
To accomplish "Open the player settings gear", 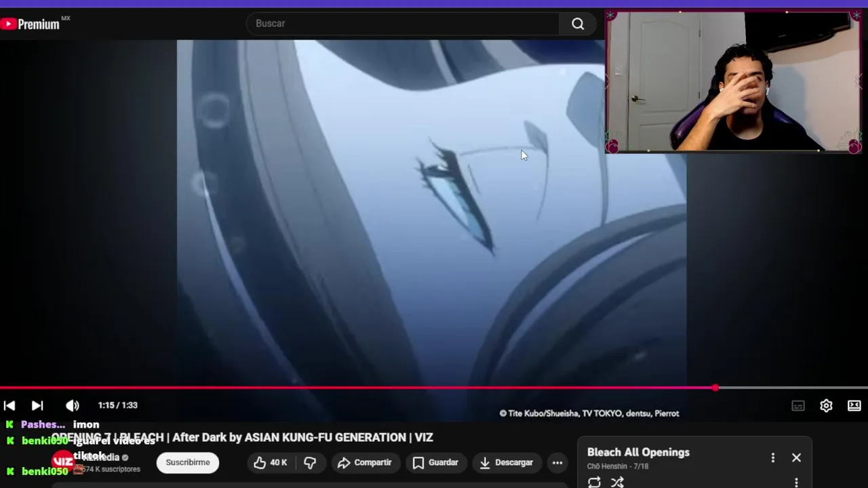I will coord(826,405).
